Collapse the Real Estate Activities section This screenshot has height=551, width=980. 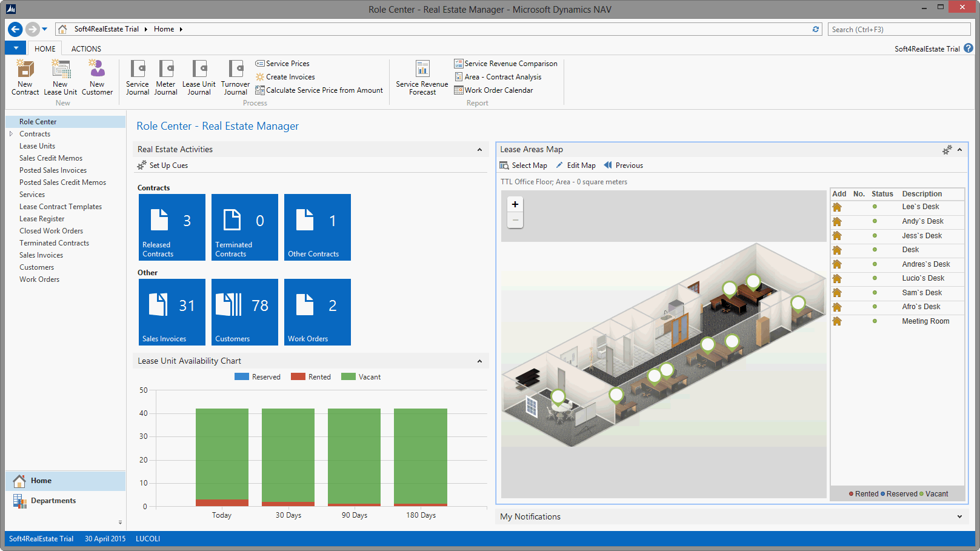(x=479, y=150)
